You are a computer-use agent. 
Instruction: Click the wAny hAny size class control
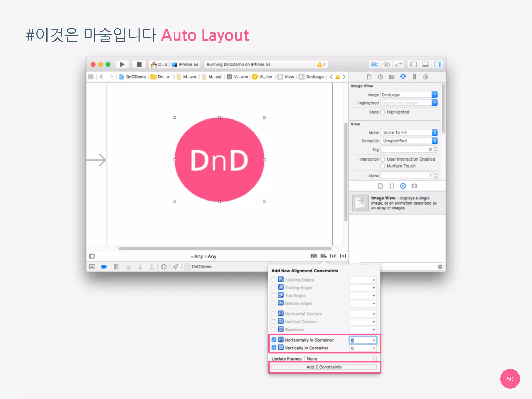tap(203, 256)
